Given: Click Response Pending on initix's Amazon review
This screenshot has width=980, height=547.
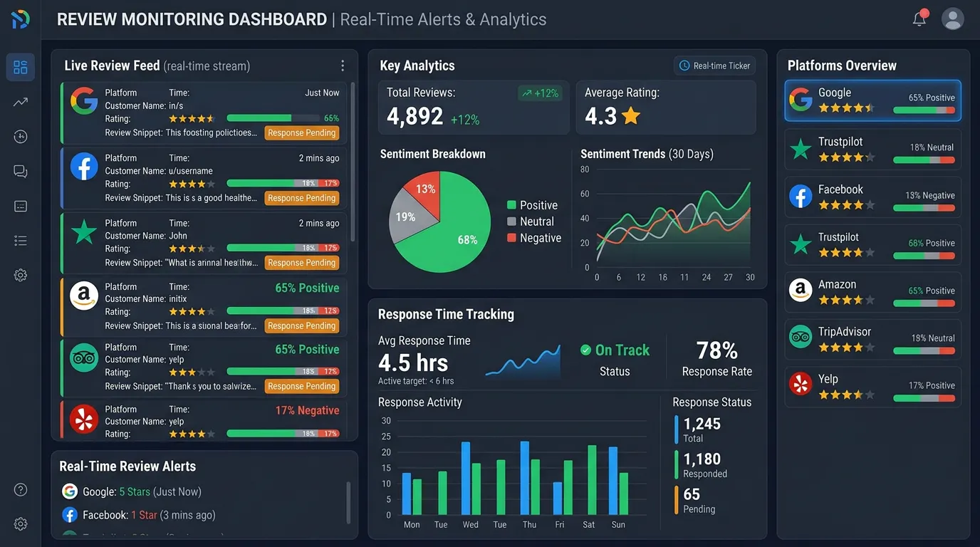Looking at the screenshot, I should tap(302, 325).
